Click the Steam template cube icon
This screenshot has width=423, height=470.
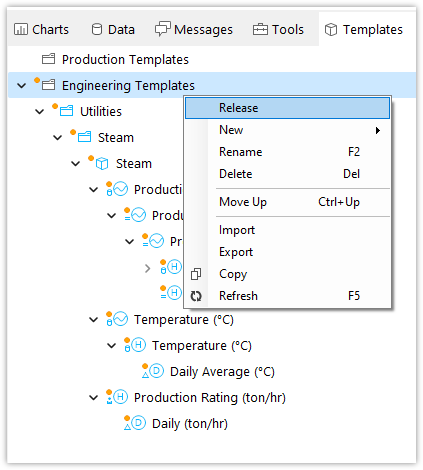[x=102, y=164]
